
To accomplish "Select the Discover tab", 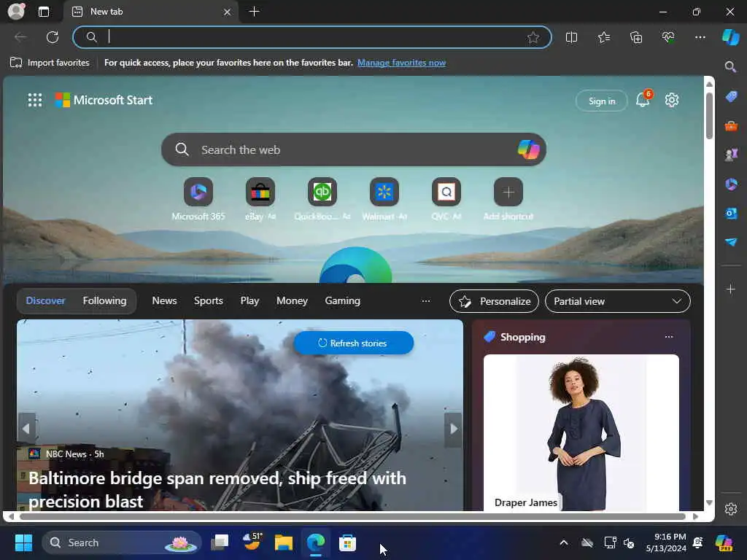I will (x=45, y=301).
